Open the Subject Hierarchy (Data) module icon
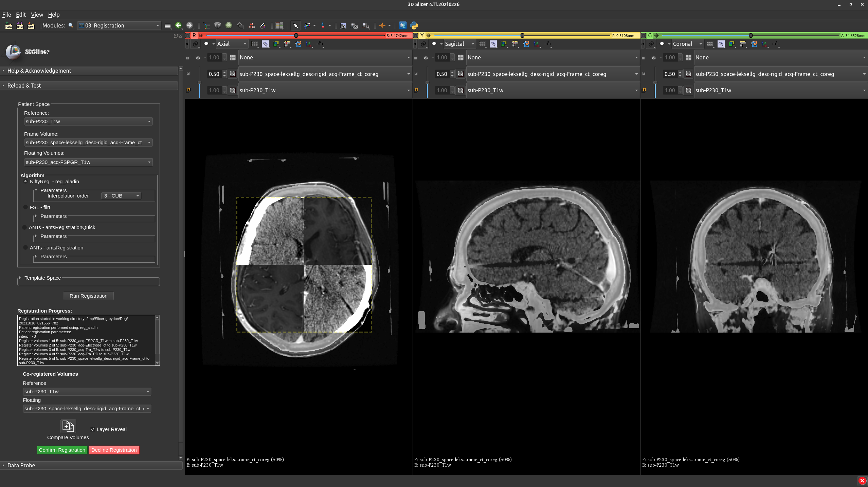Screen dimensions: 868x487 pyautogui.click(x=206, y=25)
